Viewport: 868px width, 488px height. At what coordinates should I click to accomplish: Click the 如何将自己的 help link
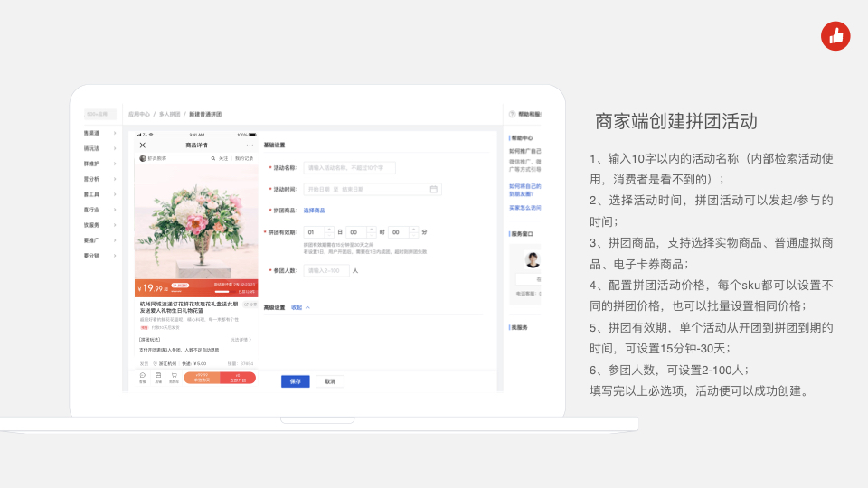coord(524,190)
